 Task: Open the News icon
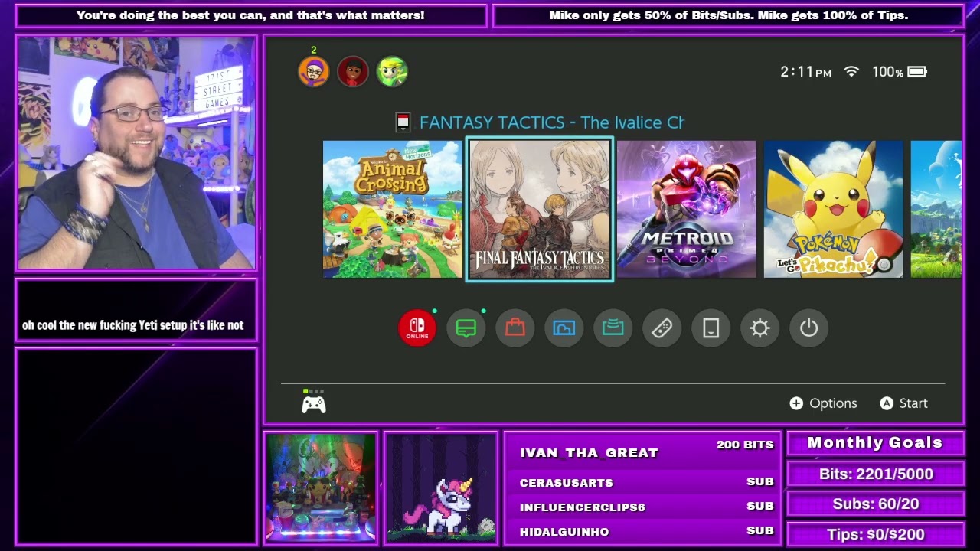pyautogui.click(x=466, y=328)
